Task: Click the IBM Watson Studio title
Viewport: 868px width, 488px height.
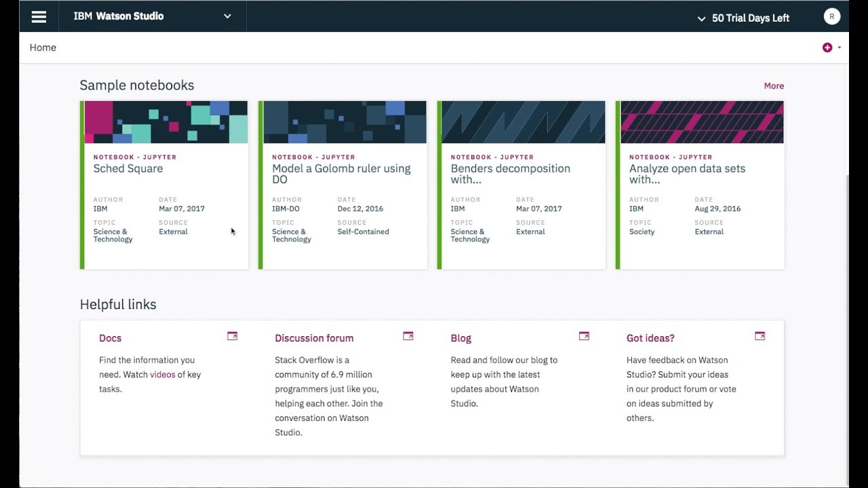Action: [x=119, y=16]
